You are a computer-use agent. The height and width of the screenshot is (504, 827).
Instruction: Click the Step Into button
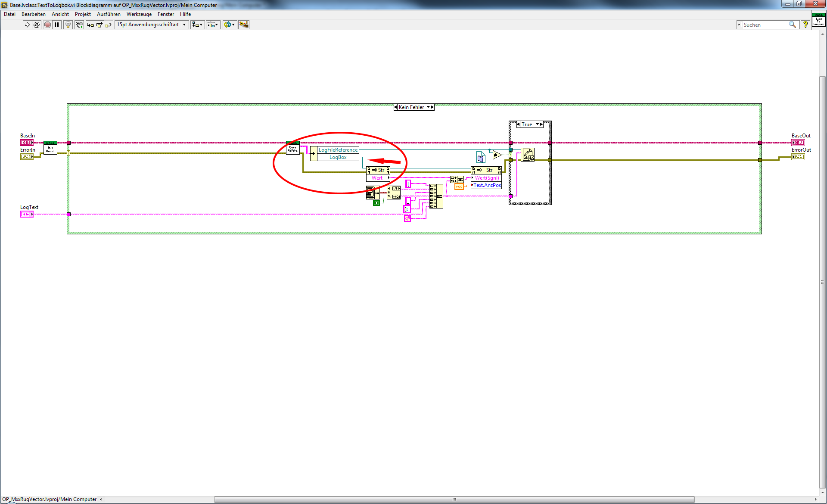90,25
